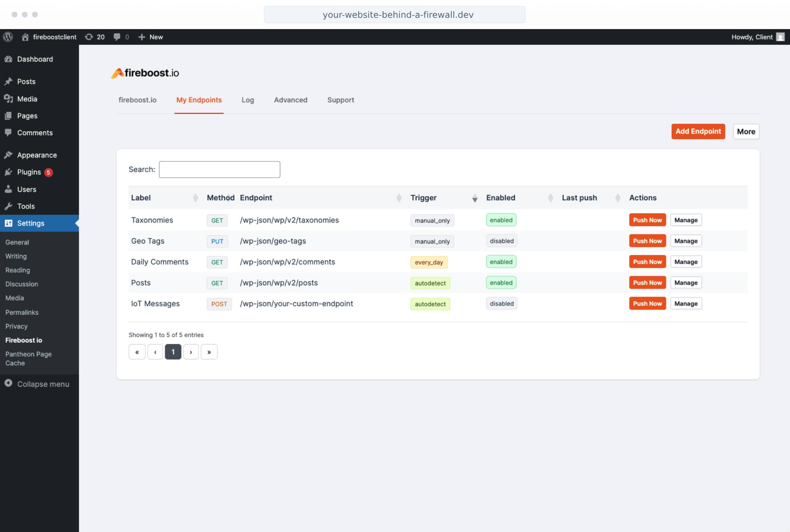
Task: Go to previous page of entries
Action: pos(155,352)
